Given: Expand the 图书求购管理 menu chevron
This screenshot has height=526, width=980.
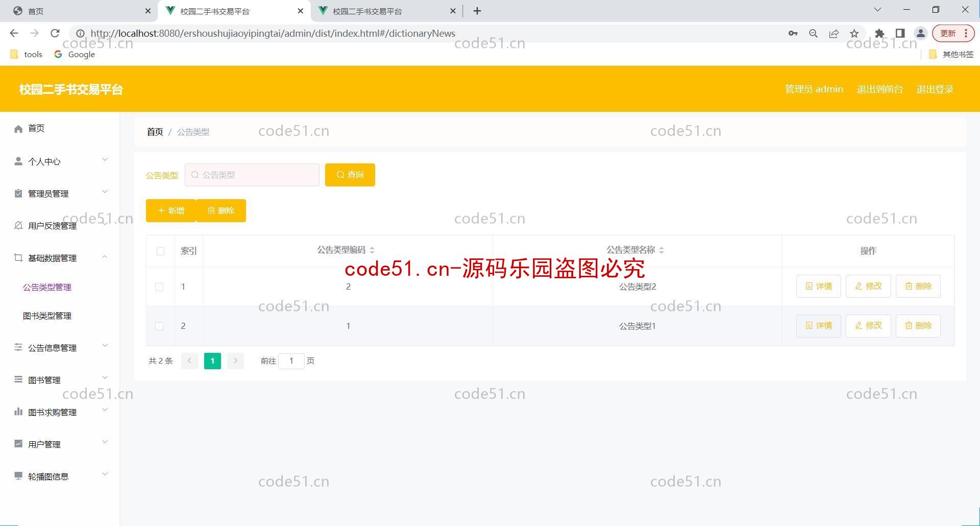Looking at the screenshot, I should click(x=105, y=410).
